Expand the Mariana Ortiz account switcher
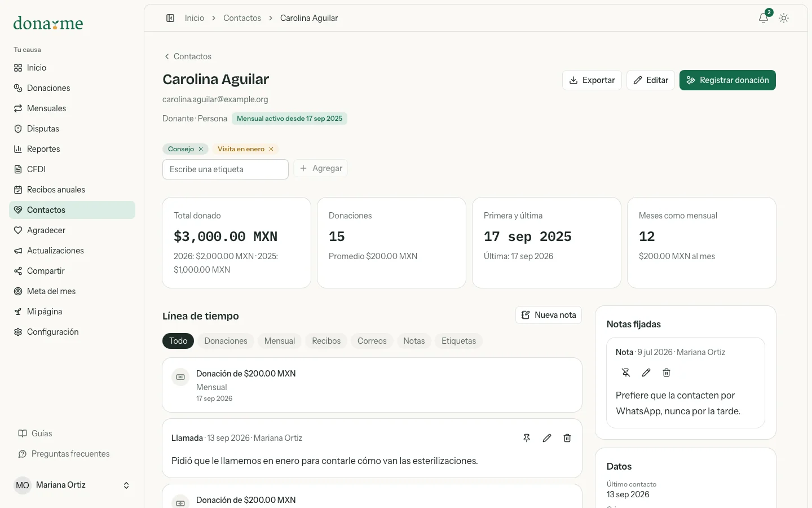Screen dimensions: 812x508 pyautogui.click(x=72, y=485)
